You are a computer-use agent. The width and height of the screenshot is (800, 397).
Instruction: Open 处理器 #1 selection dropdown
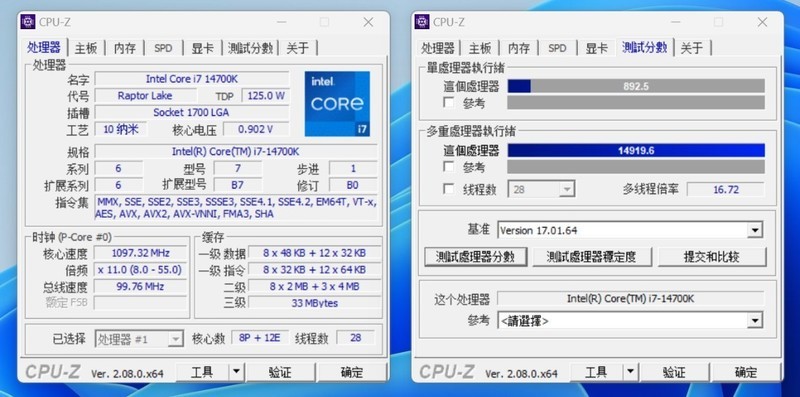[139, 339]
